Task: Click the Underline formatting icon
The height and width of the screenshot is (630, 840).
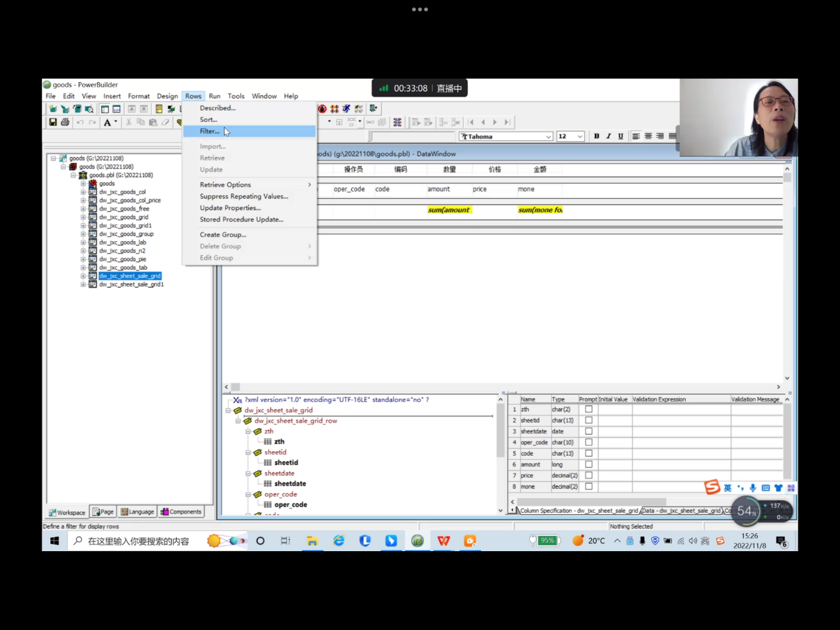Action: point(621,136)
